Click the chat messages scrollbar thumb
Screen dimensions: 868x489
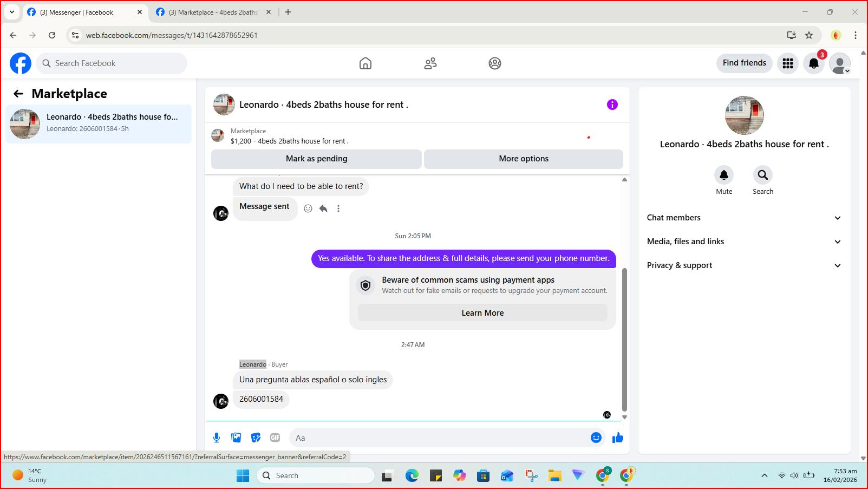pos(624,340)
